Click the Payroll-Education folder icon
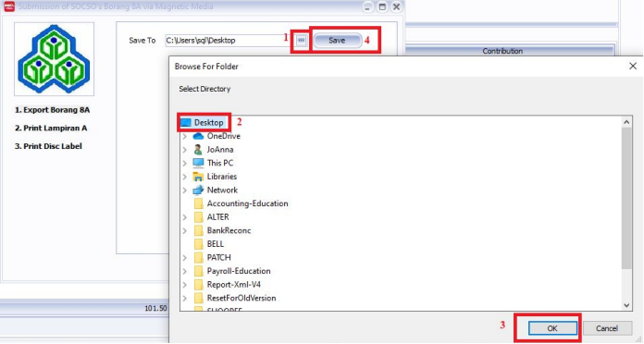 198,271
